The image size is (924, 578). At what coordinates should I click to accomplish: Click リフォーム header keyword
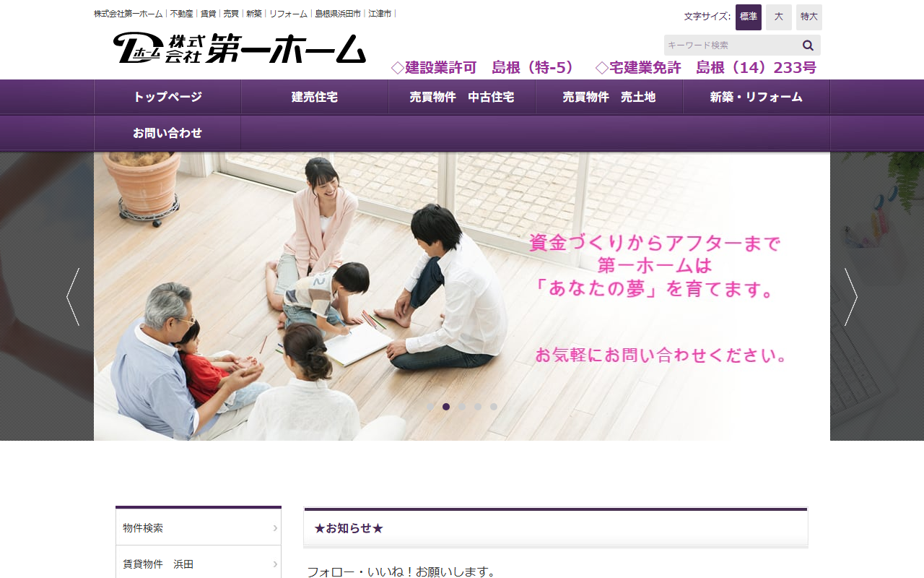pyautogui.click(x=288, y=14)
